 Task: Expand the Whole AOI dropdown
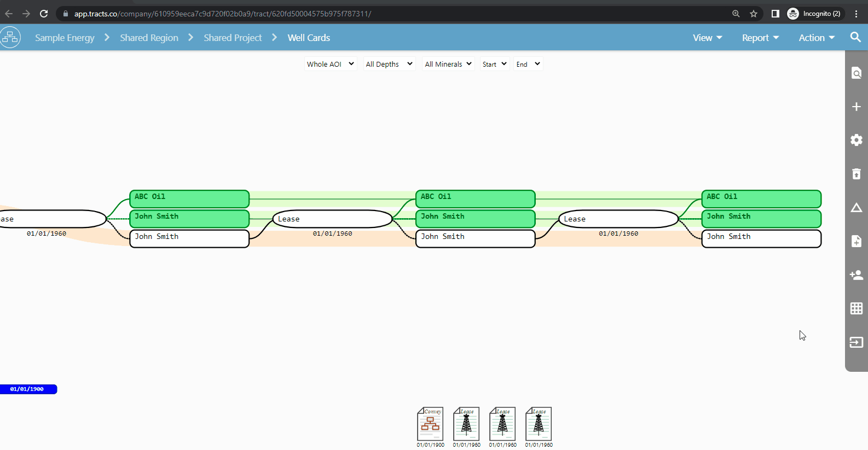(331, 64)
